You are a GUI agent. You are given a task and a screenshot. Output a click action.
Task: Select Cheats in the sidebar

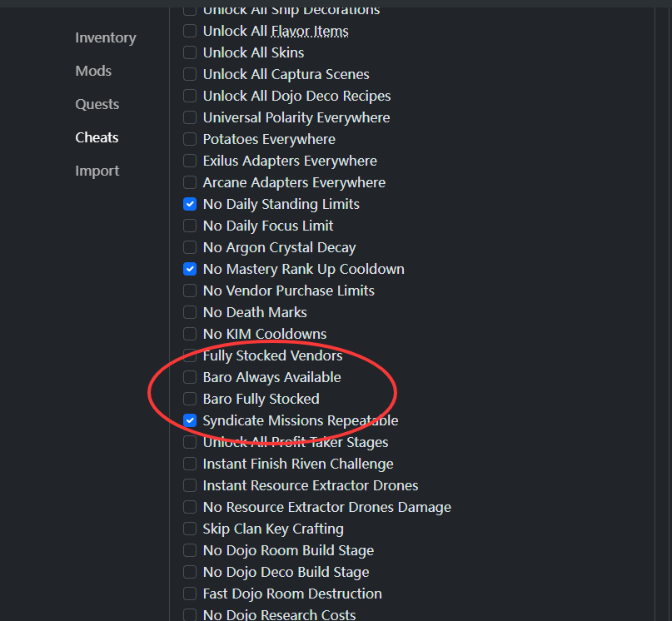[97, 137]
